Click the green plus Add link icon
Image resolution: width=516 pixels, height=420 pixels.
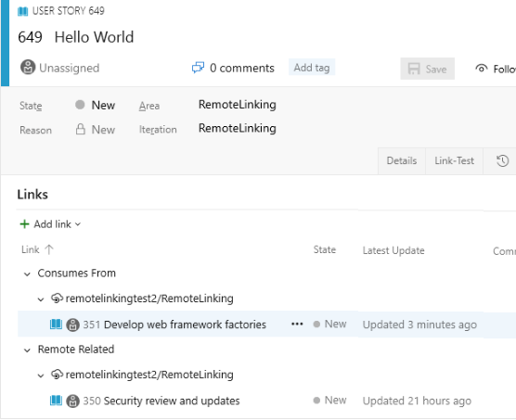point(25,224)
